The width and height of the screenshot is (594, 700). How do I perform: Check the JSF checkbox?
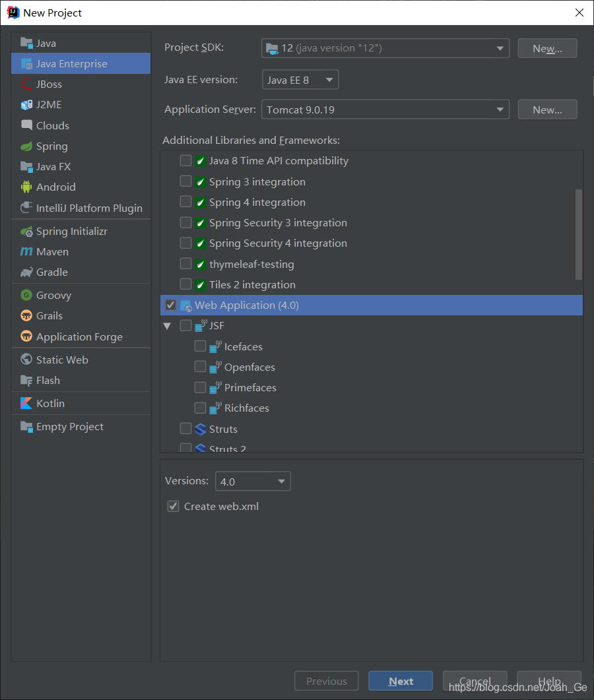click(x=186, y=325)
